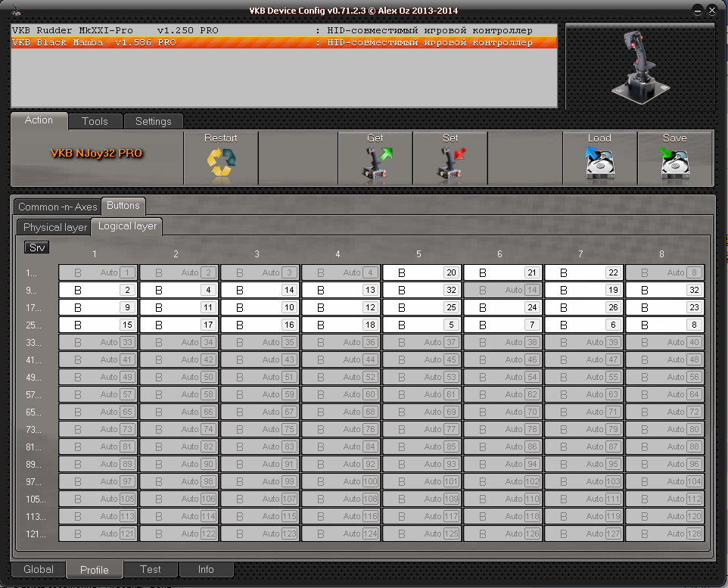Viewport: 728px width, 588px height.
Task: Open the Physical layer tab
Action: point(54,227)
